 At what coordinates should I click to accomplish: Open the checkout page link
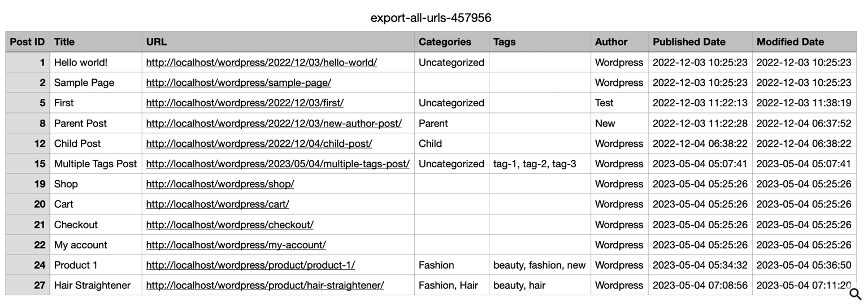(229, 224)
